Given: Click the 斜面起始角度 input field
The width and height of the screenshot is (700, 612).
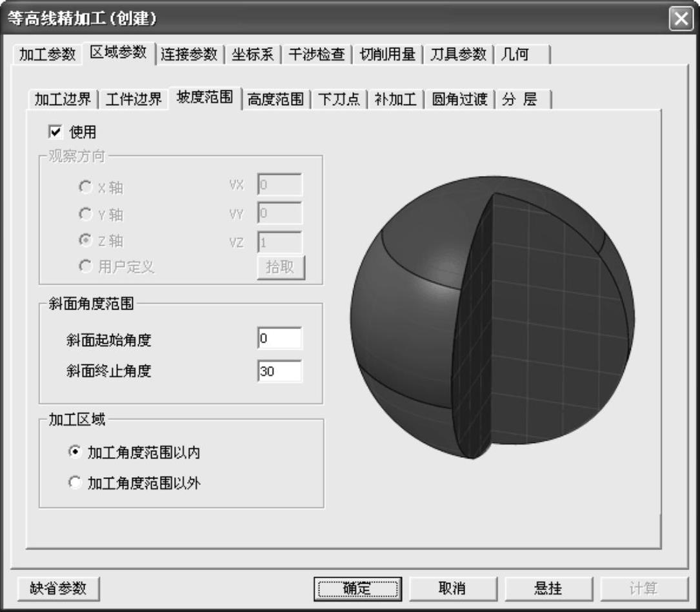Looking at the screenshot, I should click(x=279, y=339).
